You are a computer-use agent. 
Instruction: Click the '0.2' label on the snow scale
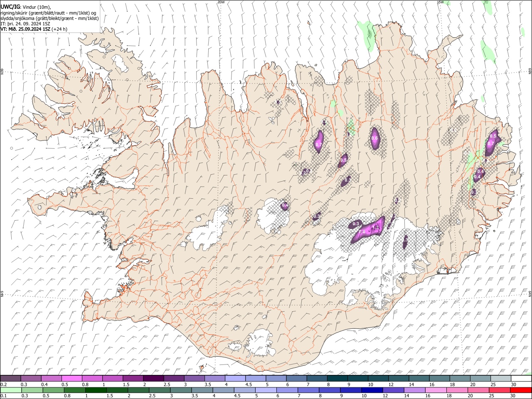tap(3, 384)
